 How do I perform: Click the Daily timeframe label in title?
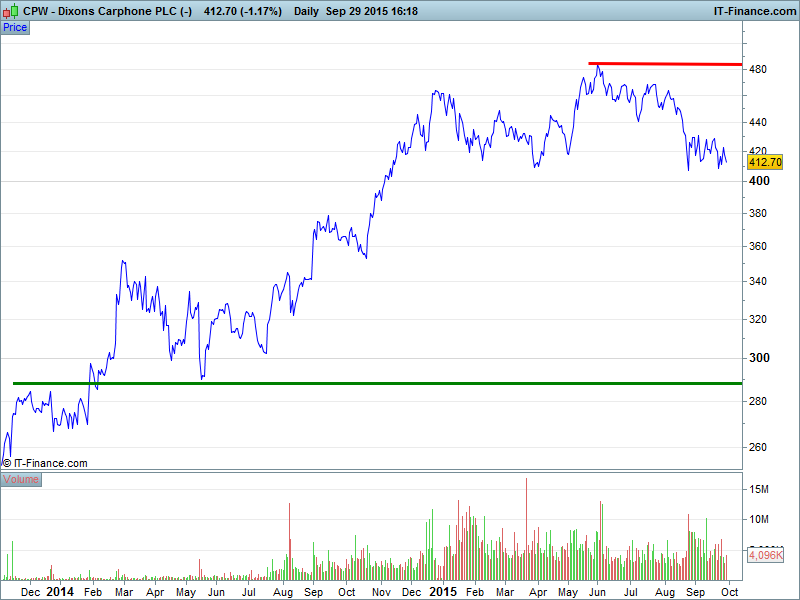tap(307, 11)
